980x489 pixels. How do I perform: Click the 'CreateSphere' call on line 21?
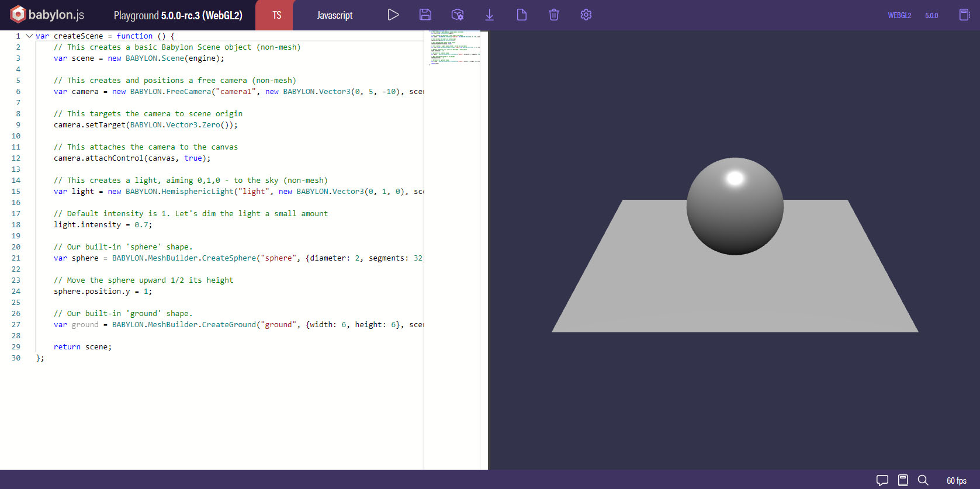click(x=229, y=258)
